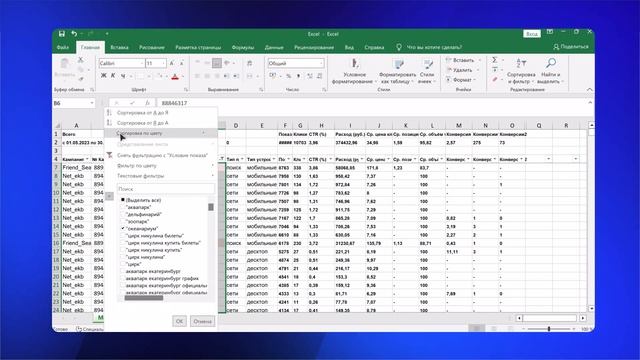
Task: Switch to the Вставка tab
Action: tap(120, 47)
